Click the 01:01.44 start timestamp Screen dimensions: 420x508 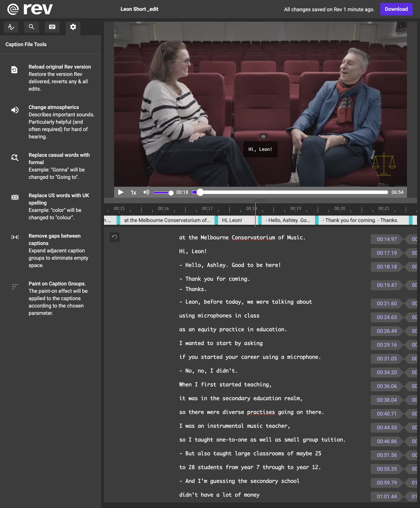pyautogui.click(x=387, y=497)
